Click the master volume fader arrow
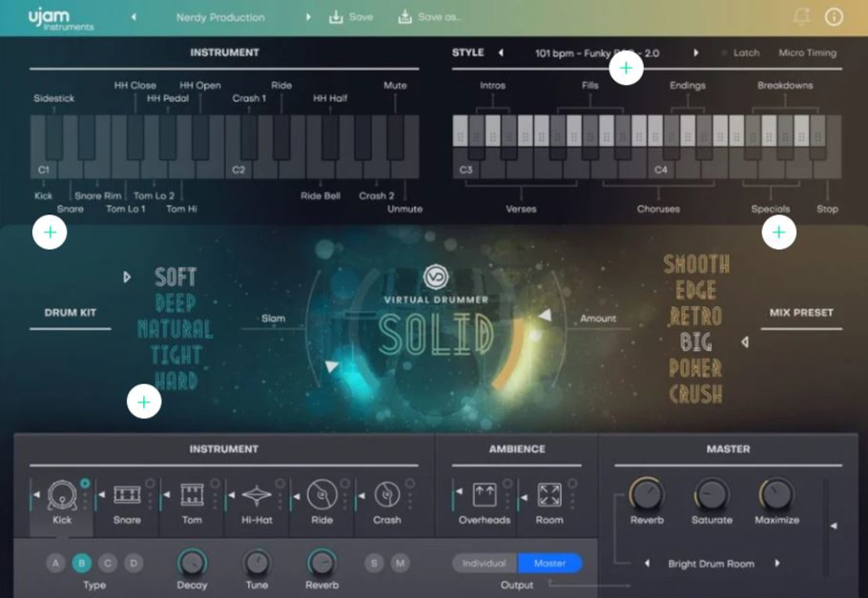The image size is (868, 598). (833, 525)
